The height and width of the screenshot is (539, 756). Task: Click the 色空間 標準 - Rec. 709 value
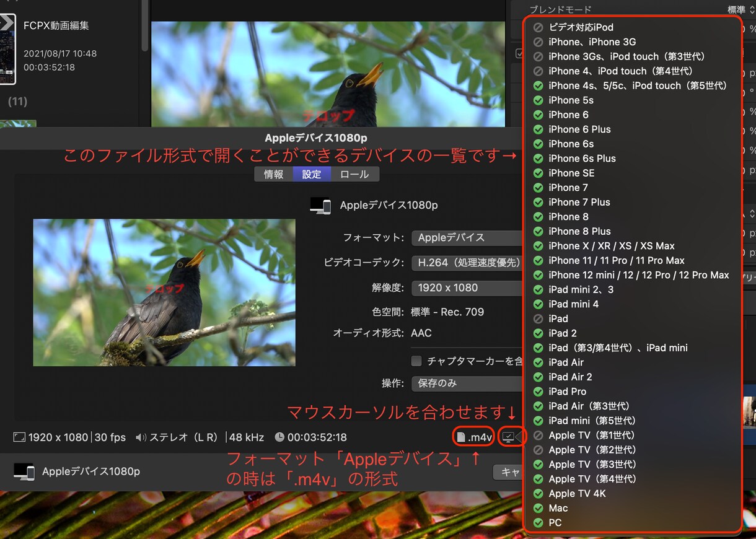pos(447,312)
